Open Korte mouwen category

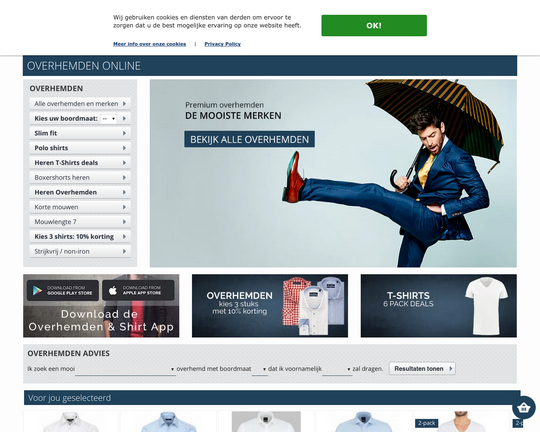(80, 207)
